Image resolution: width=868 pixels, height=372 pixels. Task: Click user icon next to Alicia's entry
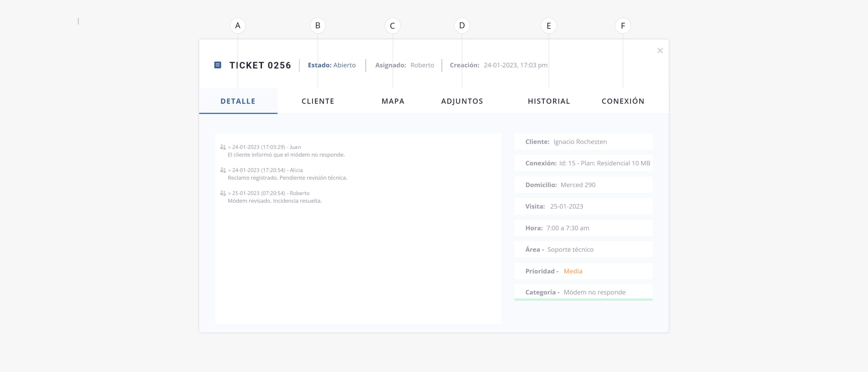point(223,170)
